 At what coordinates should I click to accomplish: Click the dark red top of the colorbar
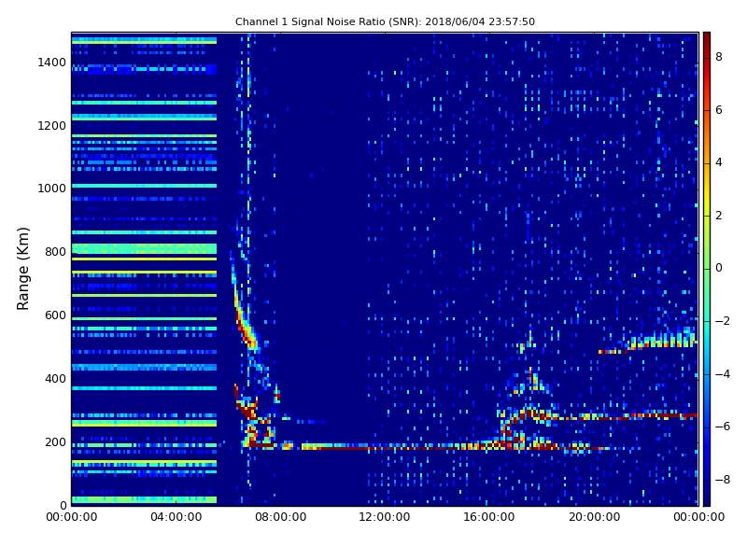pyautogui.click(x=707, y=40)
